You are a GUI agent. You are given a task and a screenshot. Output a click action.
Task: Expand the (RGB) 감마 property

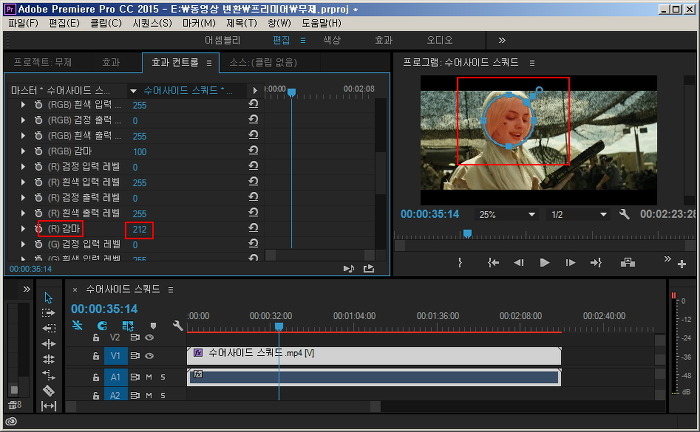point(23,151)
